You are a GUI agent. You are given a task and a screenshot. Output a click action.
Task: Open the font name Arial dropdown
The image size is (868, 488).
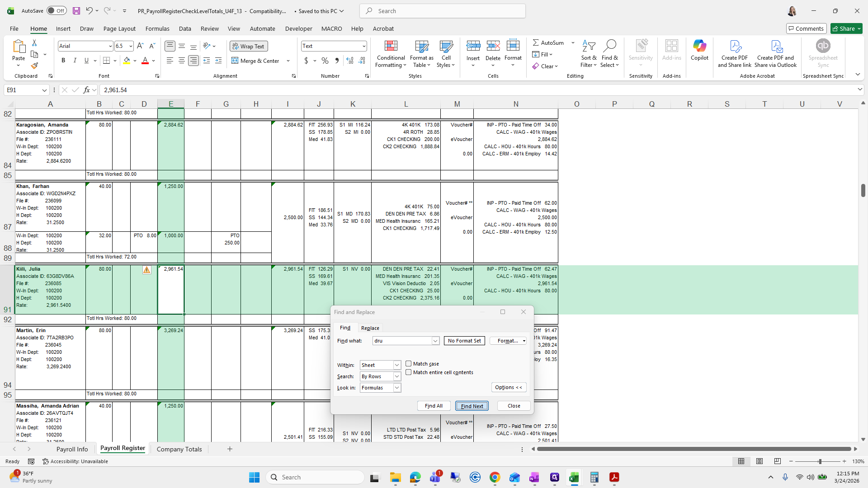point(110,46)
